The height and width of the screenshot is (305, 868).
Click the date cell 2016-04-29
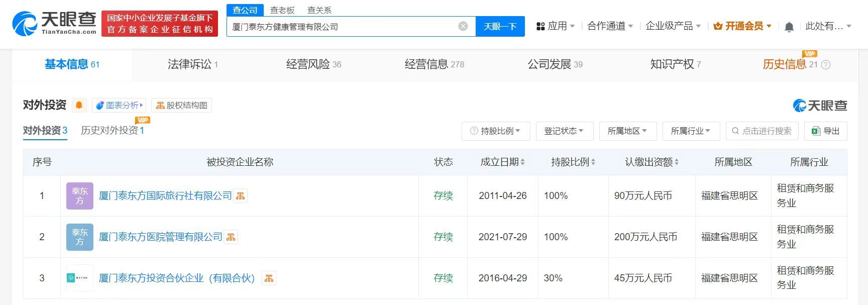coord(503,278)
